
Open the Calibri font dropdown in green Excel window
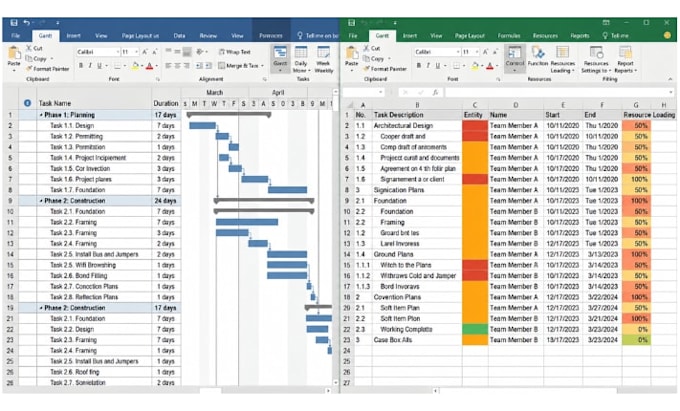pyautogui.click(x=458, y=52)
